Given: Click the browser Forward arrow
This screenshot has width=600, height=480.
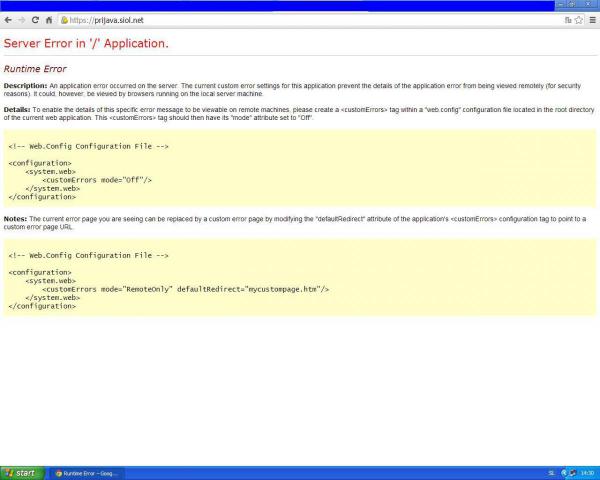Looking at the screenshot, I should pos(21,20).
